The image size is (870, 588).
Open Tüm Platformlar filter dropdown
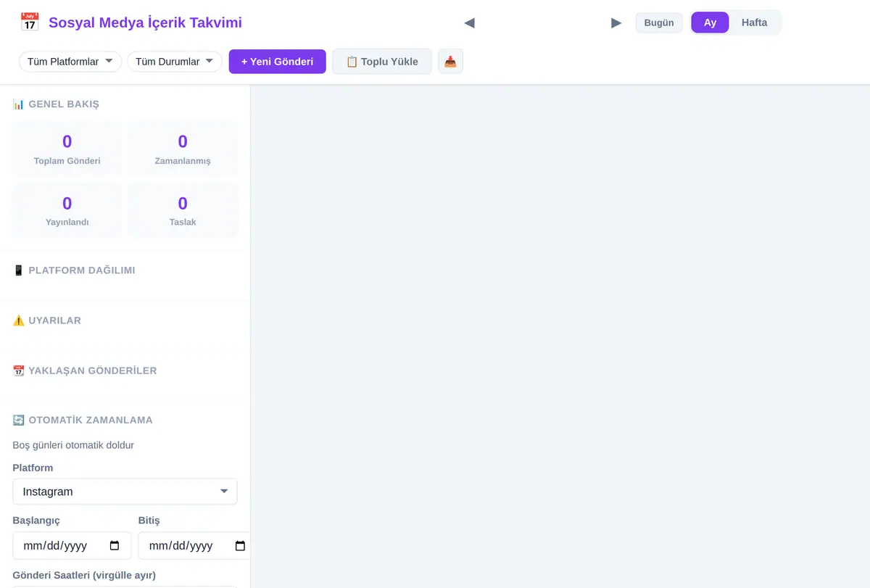coord(70,62)
